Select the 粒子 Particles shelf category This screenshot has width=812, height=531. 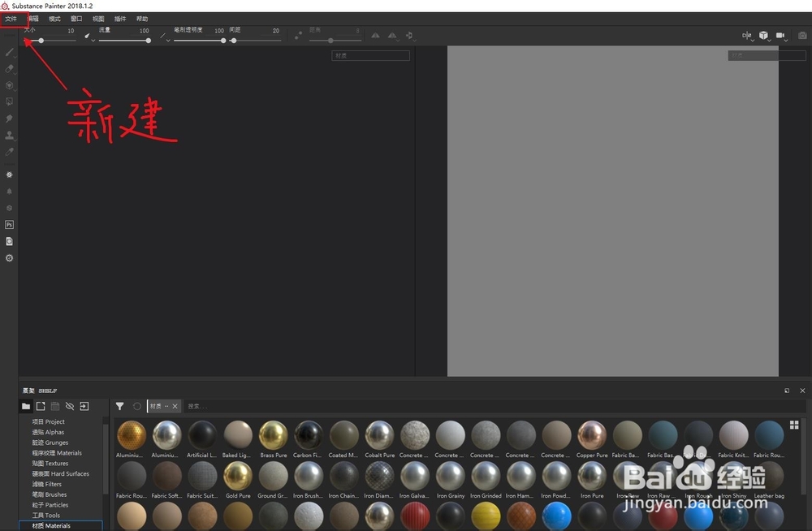click(x=50, y=504)
